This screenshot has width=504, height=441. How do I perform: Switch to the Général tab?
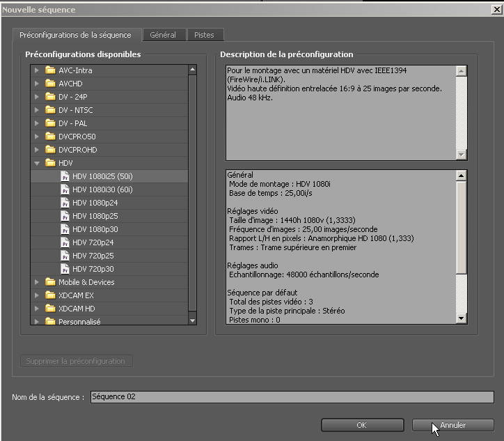tap(164, 35)
